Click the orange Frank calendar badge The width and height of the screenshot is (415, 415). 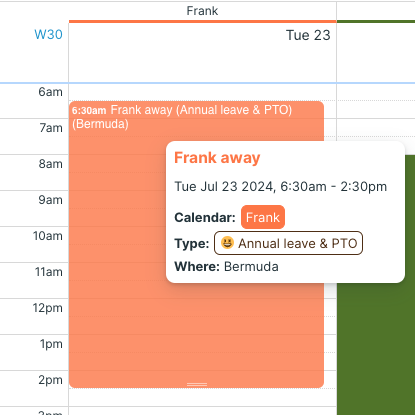(x=263, y=217)
